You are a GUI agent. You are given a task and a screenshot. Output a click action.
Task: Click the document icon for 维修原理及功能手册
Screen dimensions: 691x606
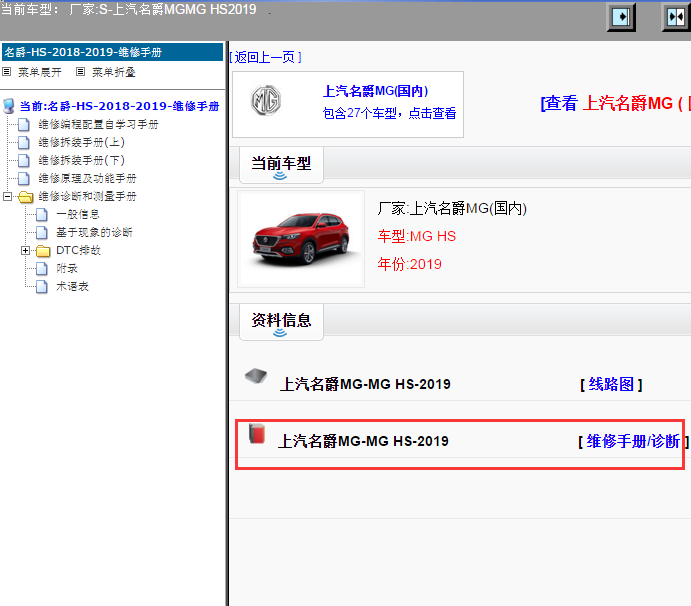click(x=24, y=178)
